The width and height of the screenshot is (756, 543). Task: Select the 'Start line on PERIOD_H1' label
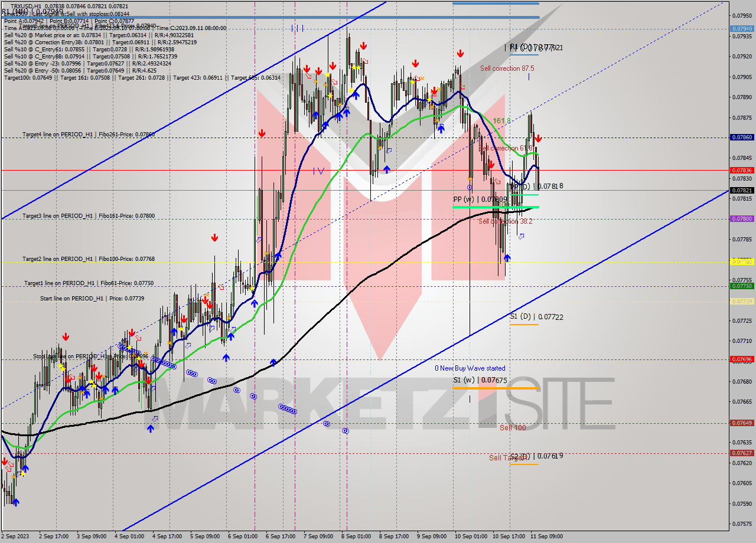pos(92,299)
